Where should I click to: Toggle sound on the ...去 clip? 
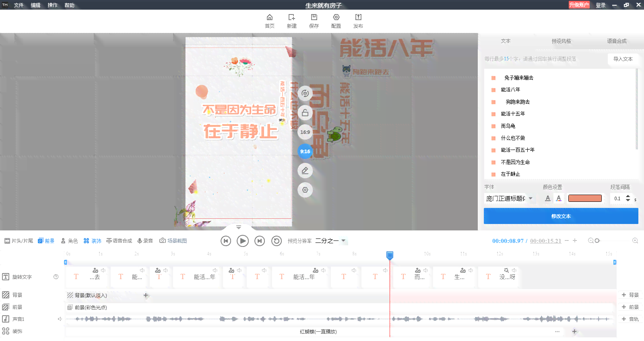pyautogui.click(x=103, y=270)
